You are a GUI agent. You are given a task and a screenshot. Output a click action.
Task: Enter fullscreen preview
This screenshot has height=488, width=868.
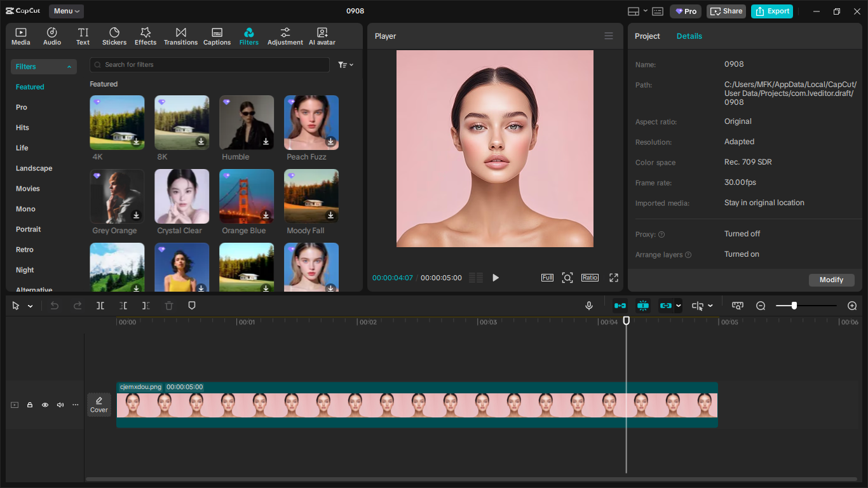(614, 278)
